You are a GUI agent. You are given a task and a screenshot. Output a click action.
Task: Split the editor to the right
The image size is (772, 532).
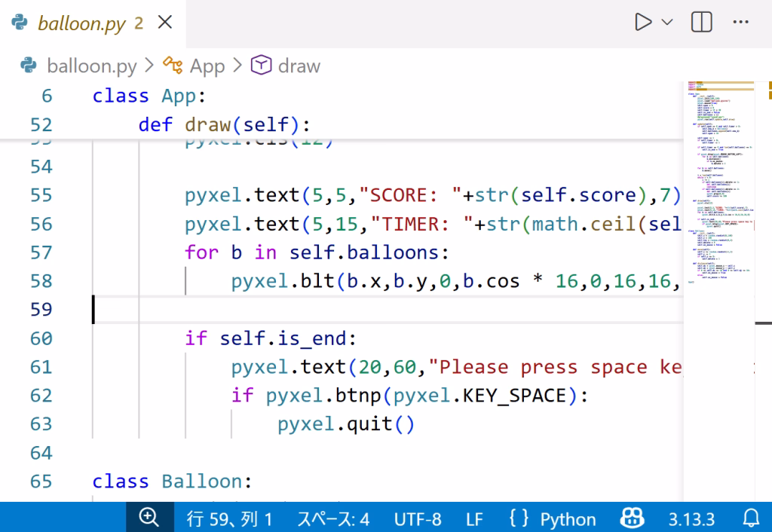[x=702, y=23]
